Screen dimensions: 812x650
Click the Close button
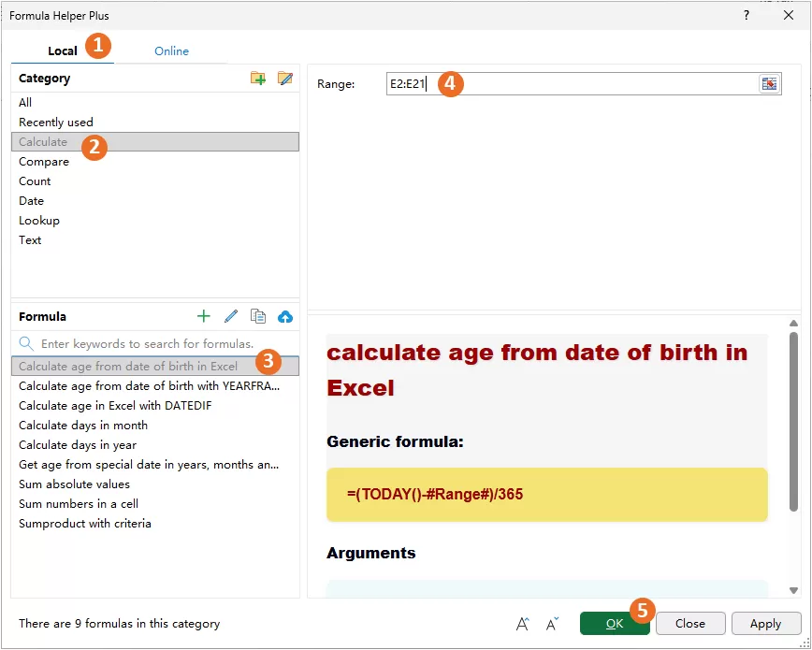tap(690, 624)
